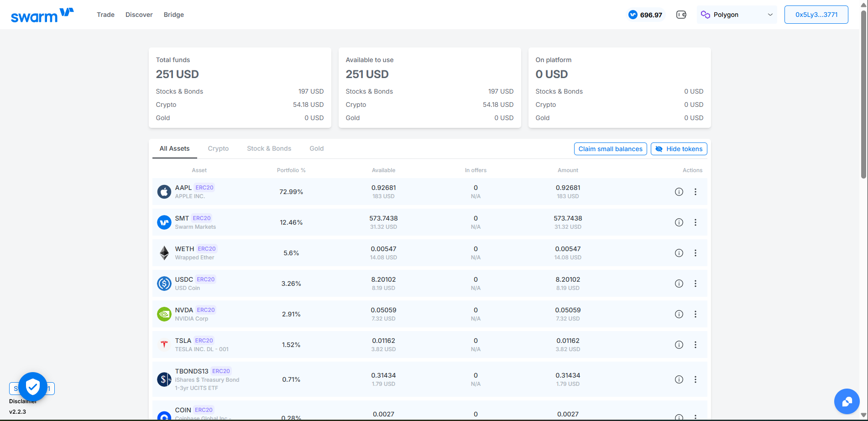Select the Stock & Bonds tab
This screenshot has width=868, height=421.
269,148
